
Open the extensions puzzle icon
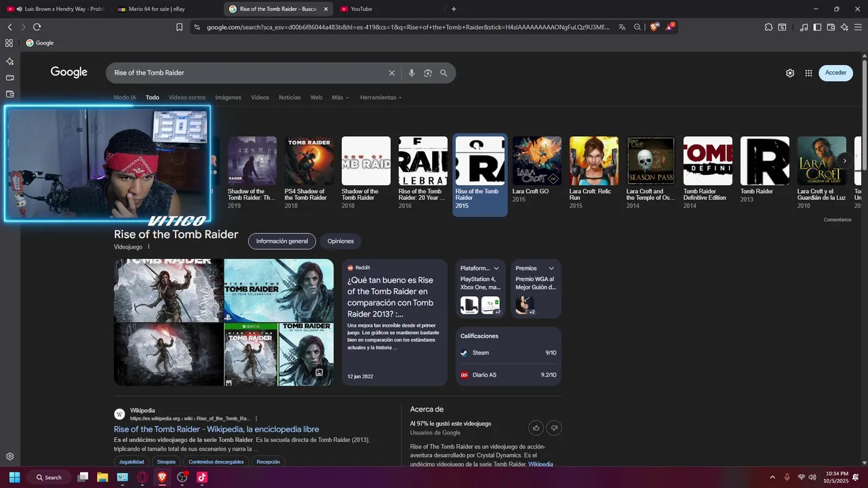point(768,27)
